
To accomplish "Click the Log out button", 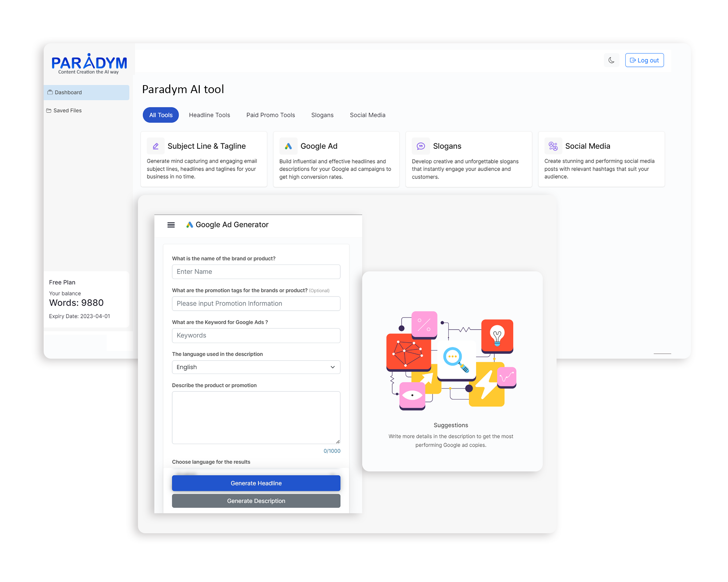I will pyautogui.click(x=644, y=60).
